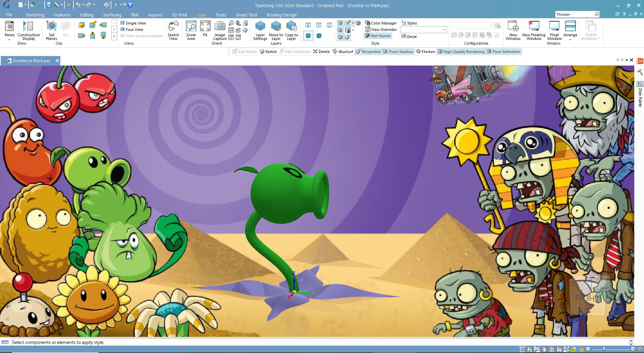Click View Overrides
The height and width of the screenshot is (353, 644).
pyautogui.click(x=381, y=30)
